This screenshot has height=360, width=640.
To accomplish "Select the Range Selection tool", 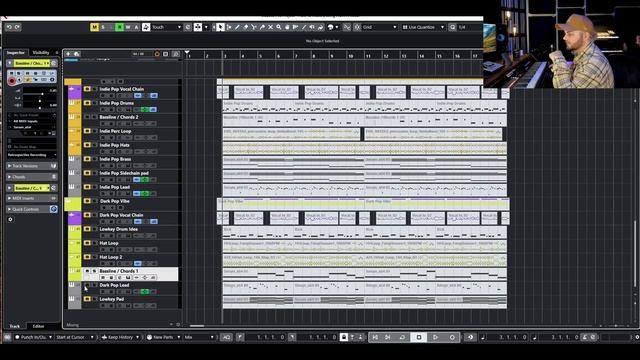I will click(229, 27).
